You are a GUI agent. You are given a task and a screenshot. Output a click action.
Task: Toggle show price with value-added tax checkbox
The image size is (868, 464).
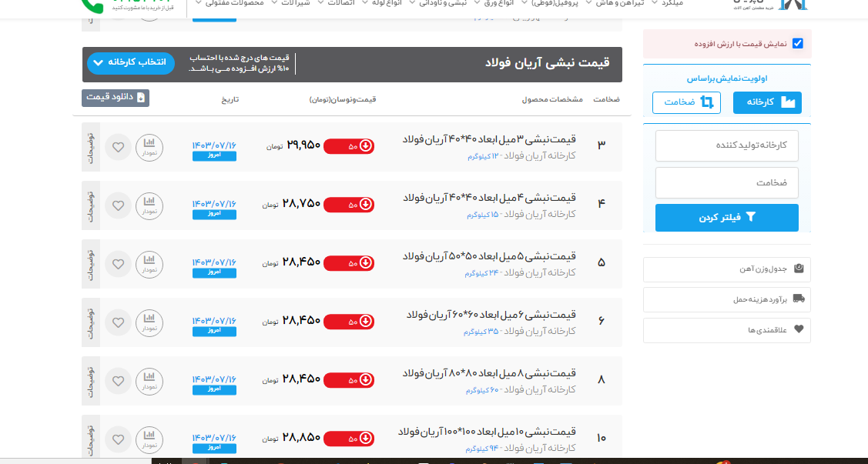pyautogui.click(x=797, y=44)
